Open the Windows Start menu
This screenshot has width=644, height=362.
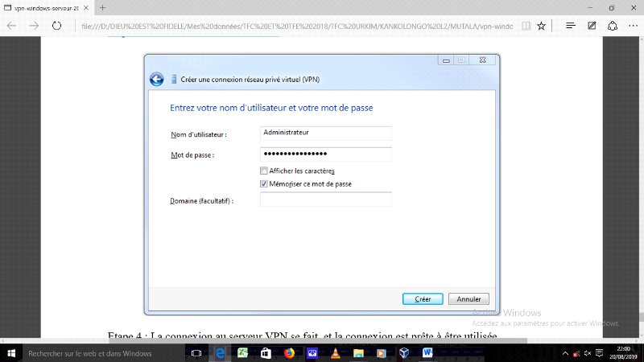click(11, 353)
